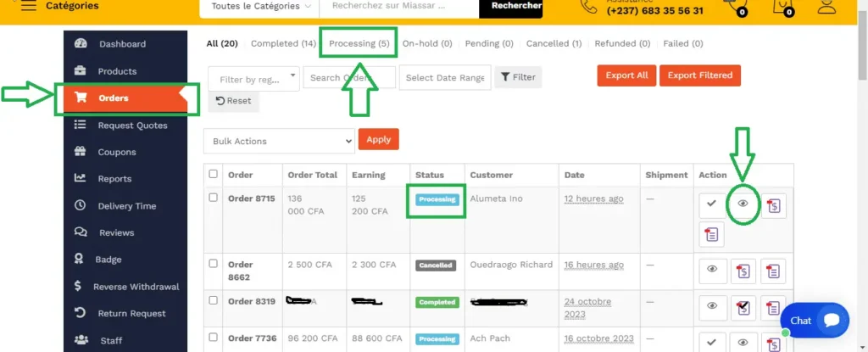868x352 pixels.
Task: Open the Toutes le Catégories dropdown
Action: coord(259,7)
